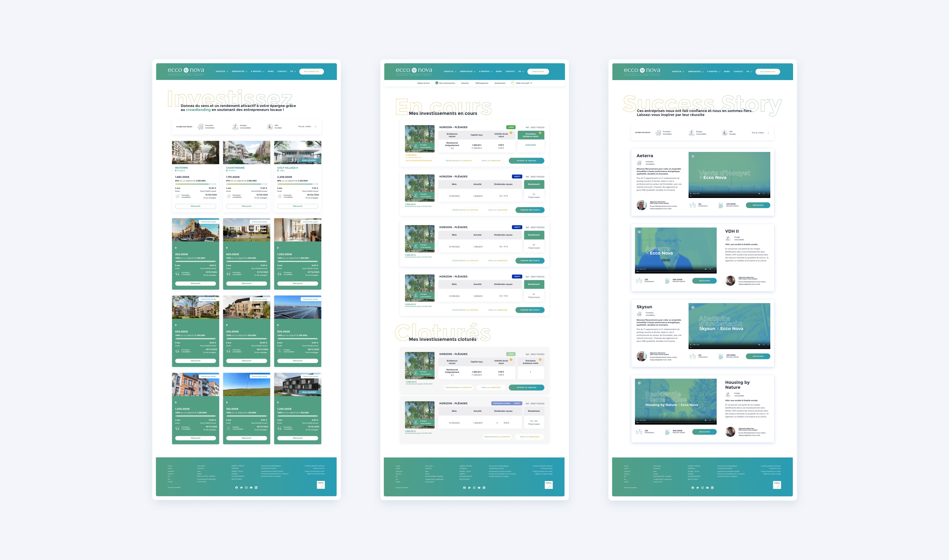The width and height of the screenshot is (949, 560).
Task: Open FR language dropdown on Investissez page
Action: click(x=293, y=71)
